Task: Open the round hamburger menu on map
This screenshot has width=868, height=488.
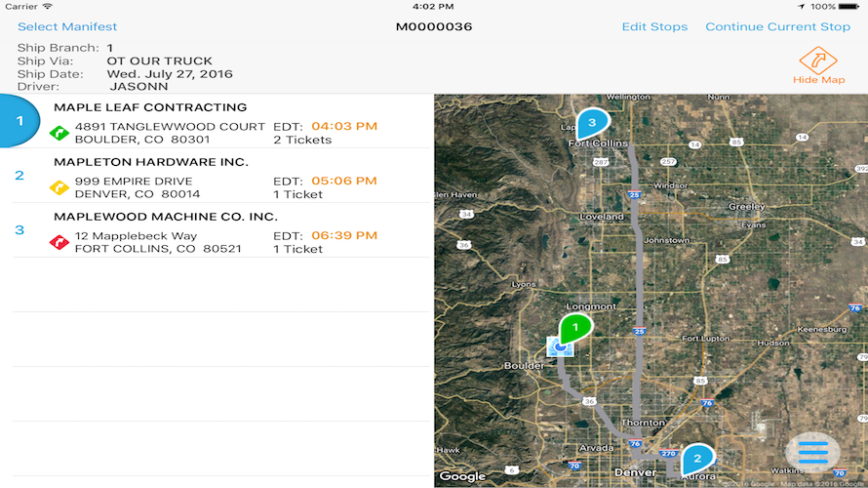Action: 812,451
